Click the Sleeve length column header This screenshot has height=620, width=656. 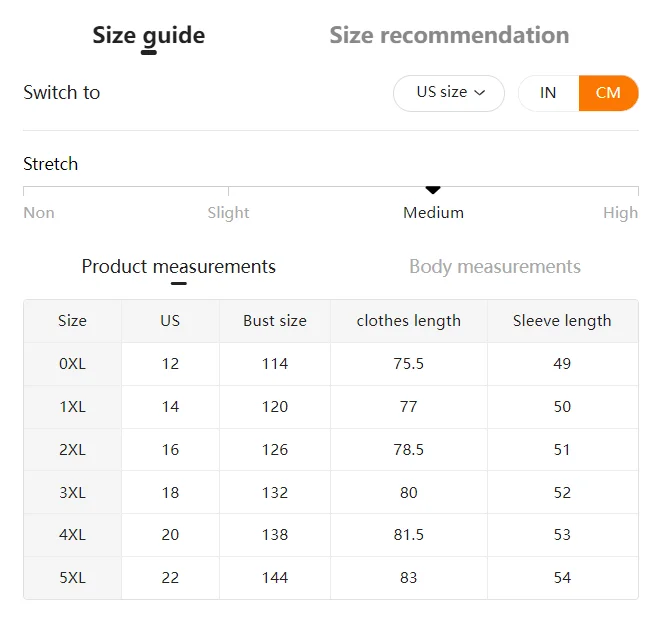pyautogui.click(x=562, y=321)
